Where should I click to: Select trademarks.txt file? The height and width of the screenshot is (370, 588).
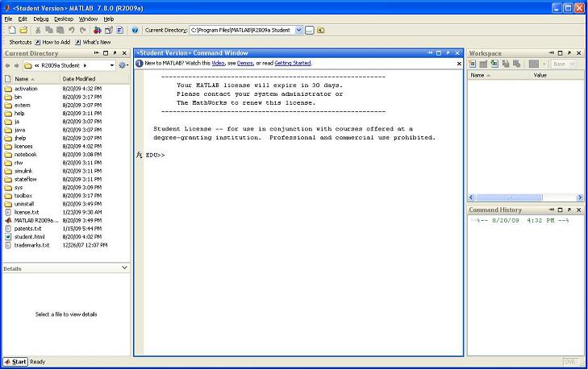[31, 245]
